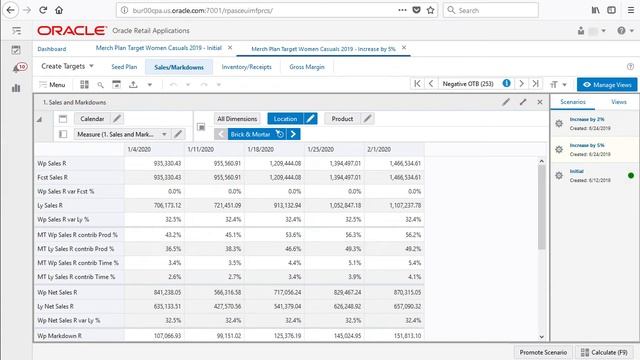Click the browser address bar

click(261, 10)
